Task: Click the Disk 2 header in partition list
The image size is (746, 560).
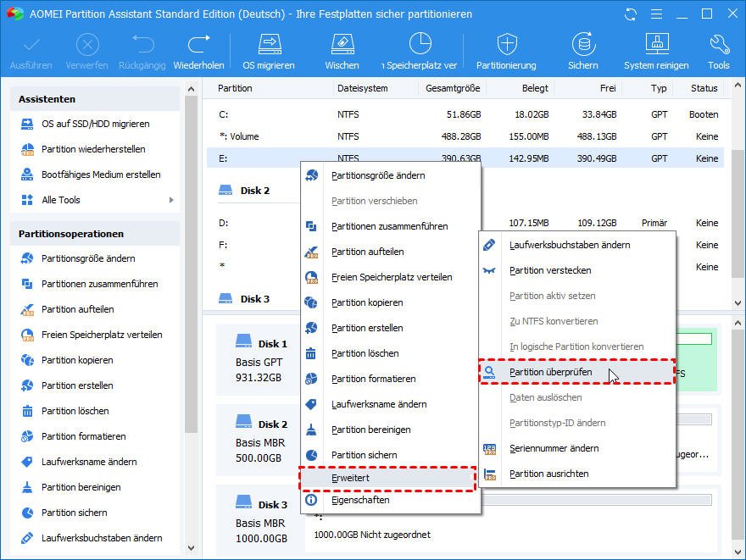Action: coord(244,191)
